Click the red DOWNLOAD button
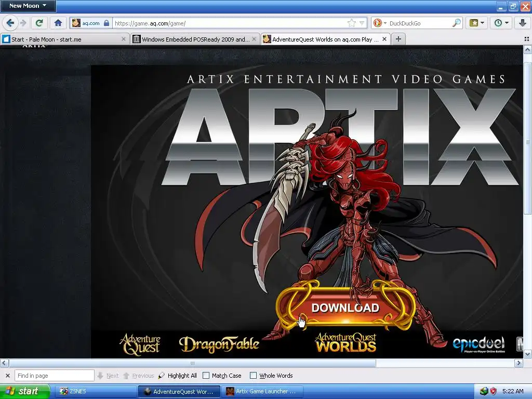This screenshot has width=532, height=399. click(x=345, y=308)
